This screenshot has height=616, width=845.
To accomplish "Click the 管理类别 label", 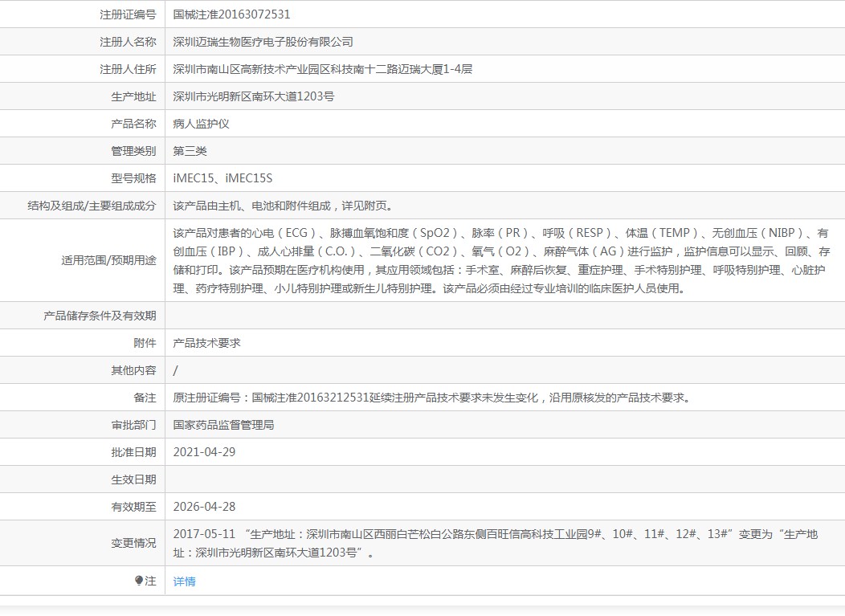I will (x=133, y=152).
